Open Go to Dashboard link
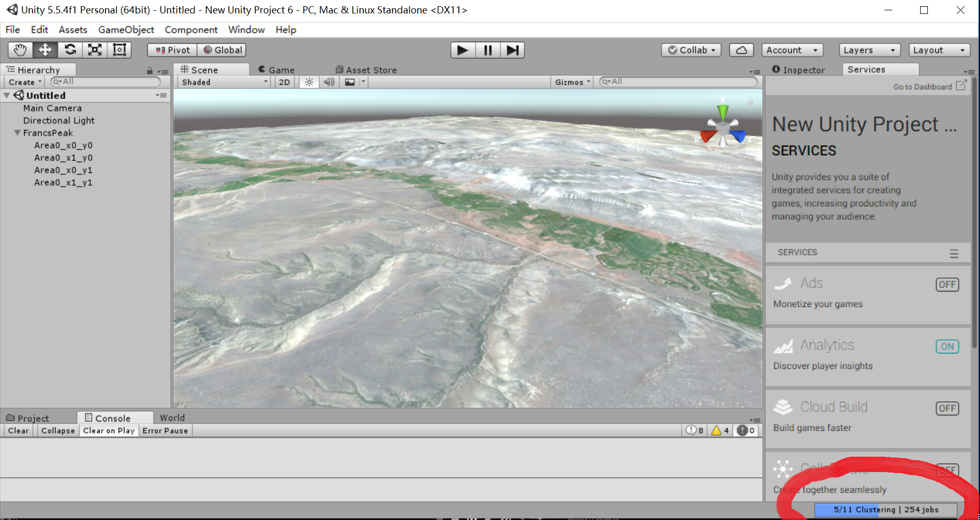 [923, 86]
